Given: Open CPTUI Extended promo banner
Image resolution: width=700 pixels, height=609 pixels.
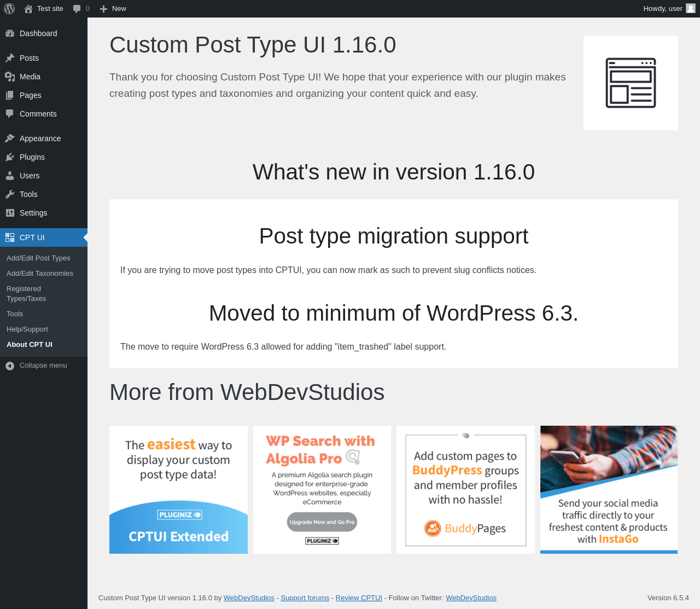Looking at the screenshot, I should pos(178,490).
